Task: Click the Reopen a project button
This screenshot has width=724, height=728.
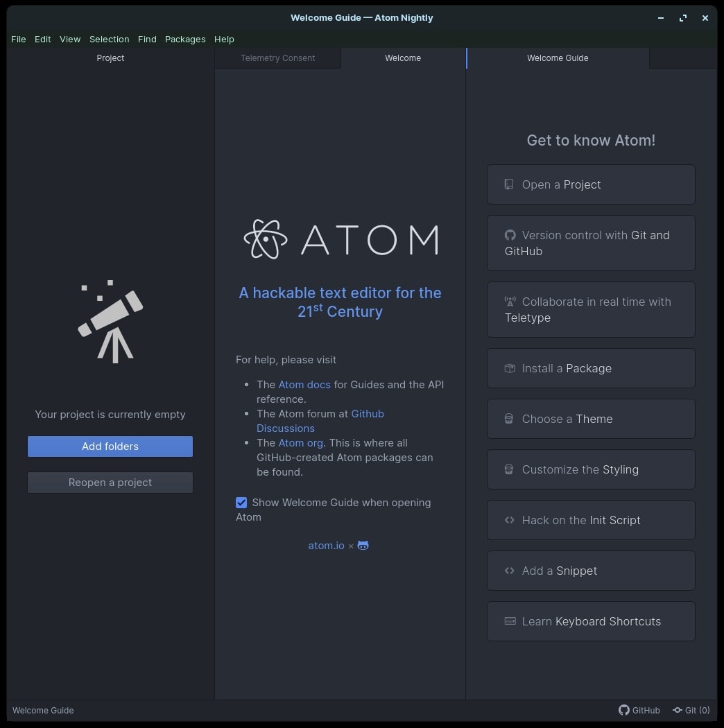Action: pyautogui.click(x=110, y=483)
